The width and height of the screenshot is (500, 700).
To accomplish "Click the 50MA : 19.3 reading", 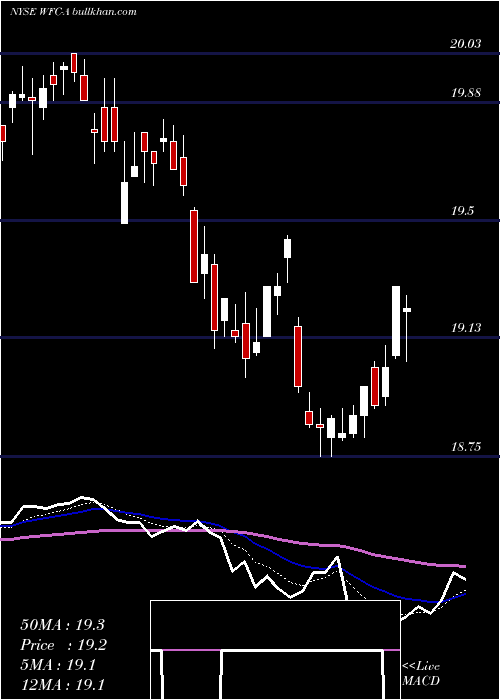I will pos(62,625).
